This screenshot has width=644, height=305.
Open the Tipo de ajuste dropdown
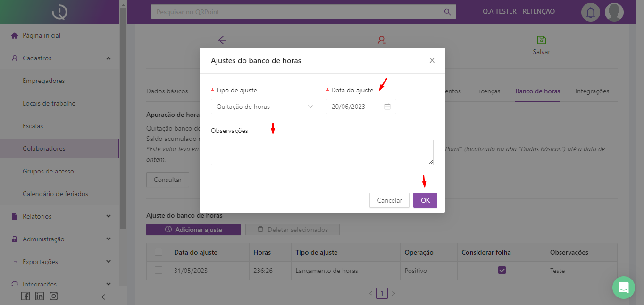[264, 107]
